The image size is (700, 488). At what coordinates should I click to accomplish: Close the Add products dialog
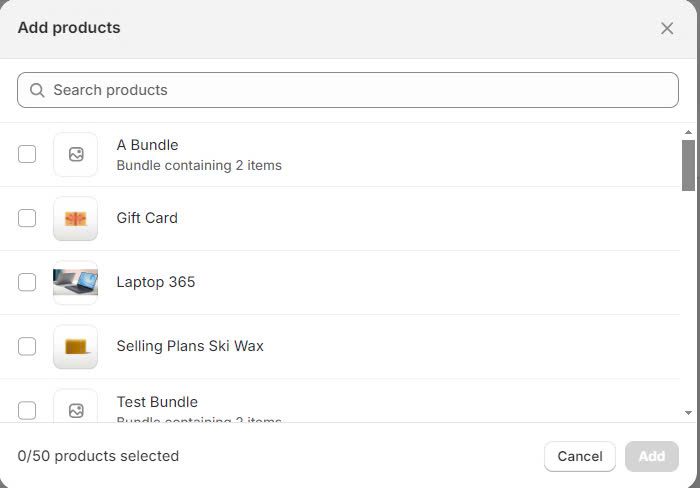tap(667, 28)
